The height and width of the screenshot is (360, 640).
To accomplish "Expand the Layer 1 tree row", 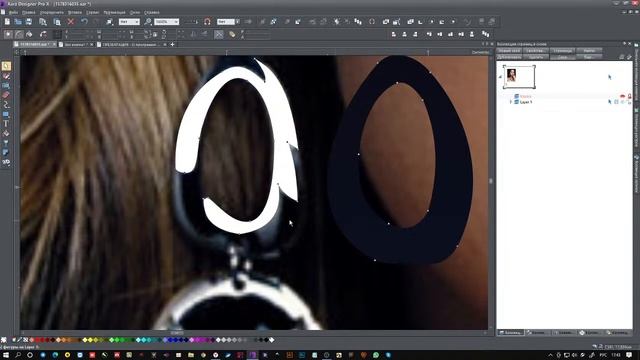I will tap(511, 102).
